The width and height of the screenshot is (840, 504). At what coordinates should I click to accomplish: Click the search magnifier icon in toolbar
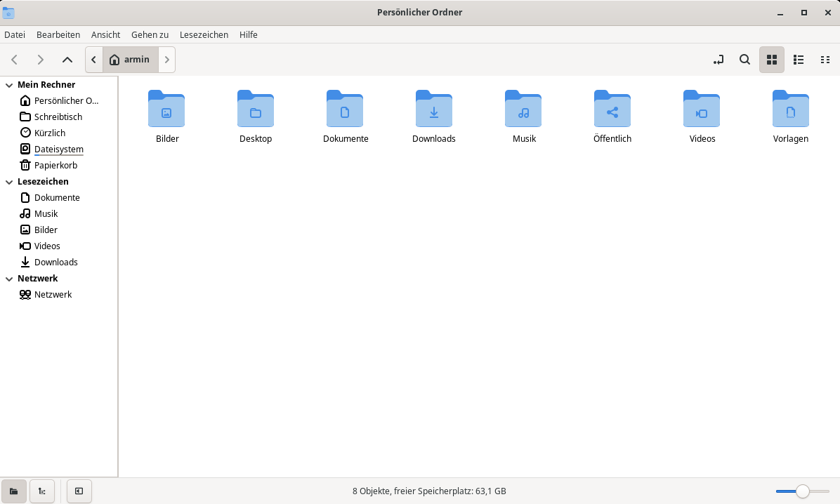pyautogui.click(x=744, y=60)
